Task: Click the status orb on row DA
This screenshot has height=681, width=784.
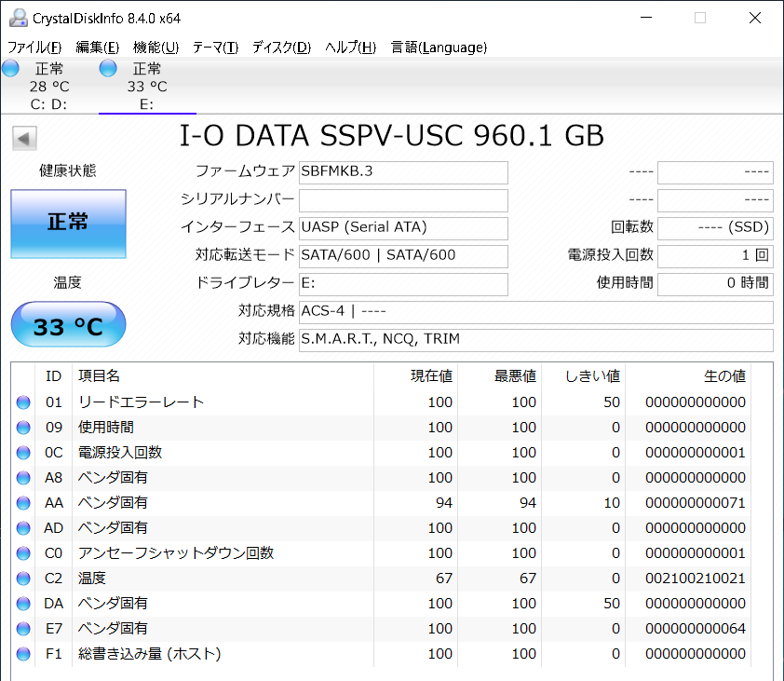Action: tap(23, 604)
